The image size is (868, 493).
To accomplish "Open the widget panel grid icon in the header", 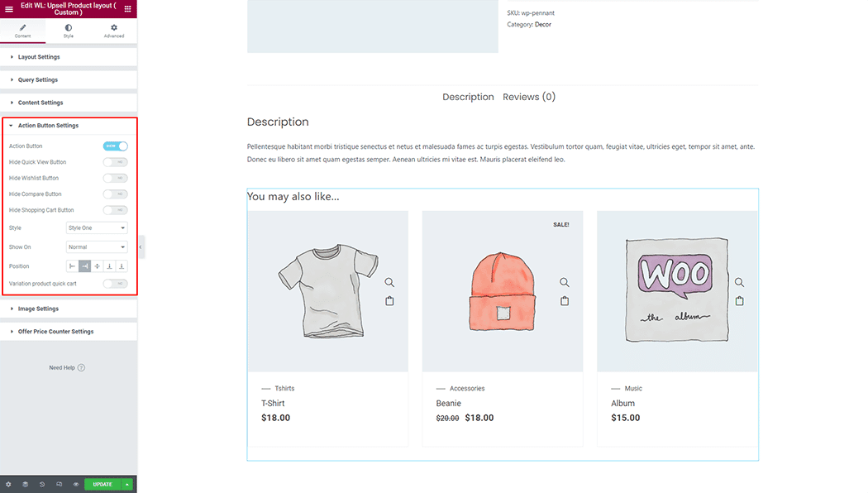I will click(128, 7).
